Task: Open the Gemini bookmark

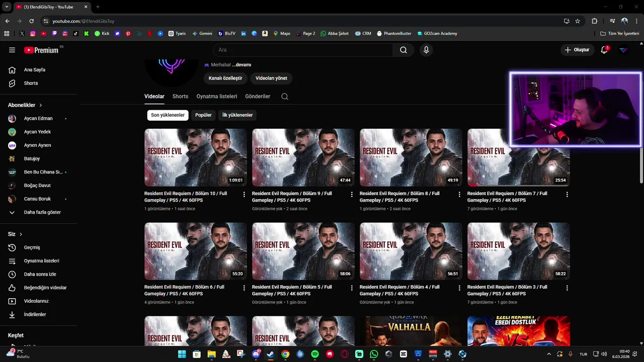Action: pos(202,34)
